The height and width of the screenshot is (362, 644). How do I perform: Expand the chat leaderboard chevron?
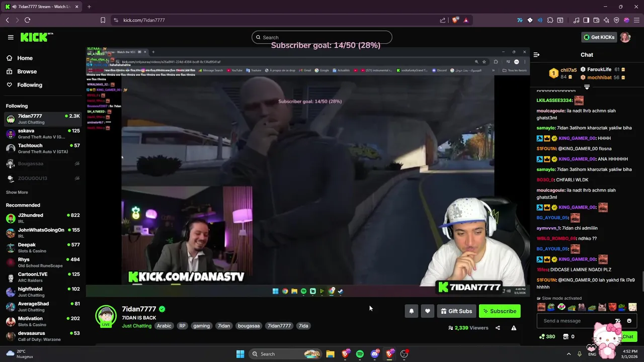point(587,87)
